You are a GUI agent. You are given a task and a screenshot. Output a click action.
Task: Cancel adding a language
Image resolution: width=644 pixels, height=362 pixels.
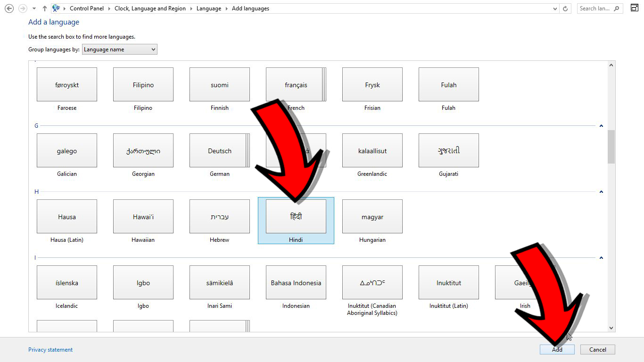point(597,349)
